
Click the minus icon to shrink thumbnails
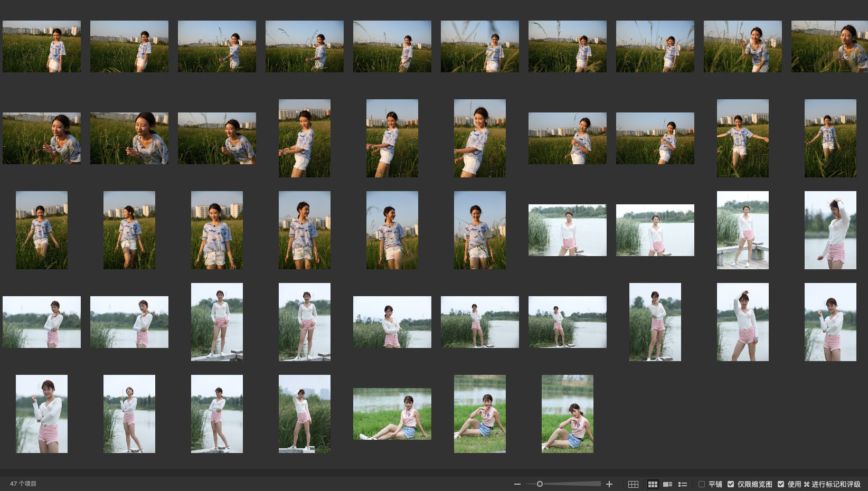517,484
